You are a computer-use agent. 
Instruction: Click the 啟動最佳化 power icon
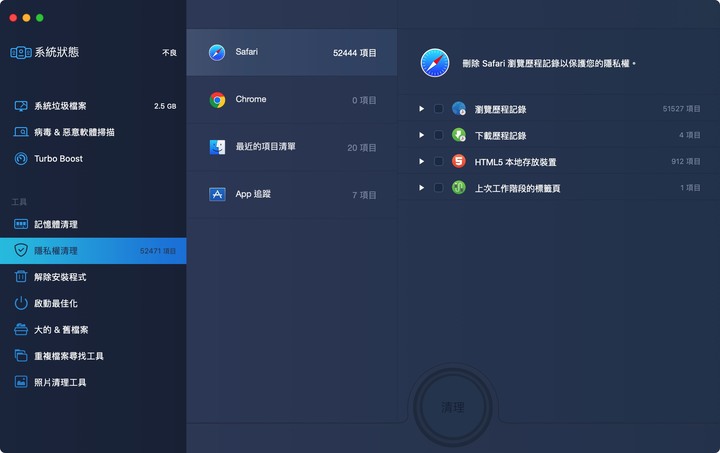[x=21, y=303]
